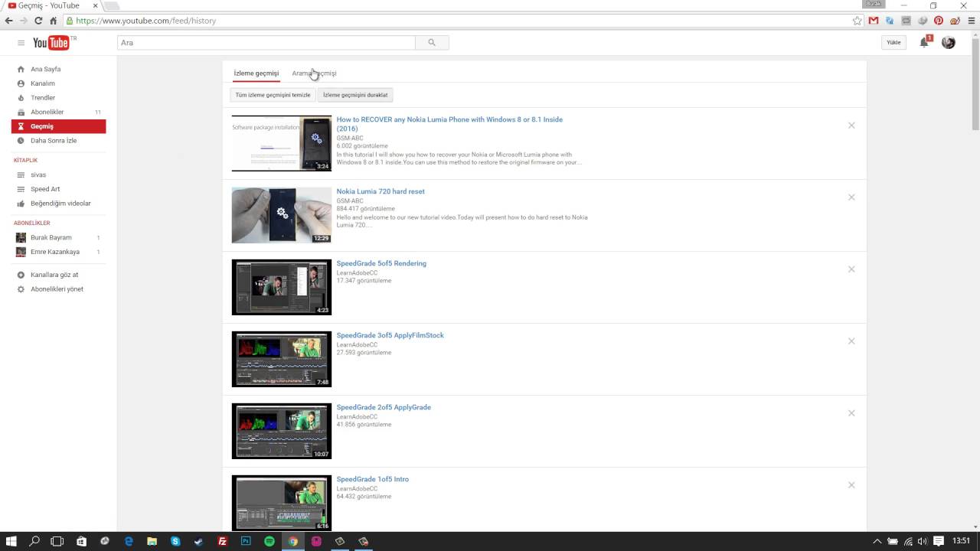Viewport: 980px width, 551px height.
Task: Click the search magnifier button
Action: click(432, 43)
